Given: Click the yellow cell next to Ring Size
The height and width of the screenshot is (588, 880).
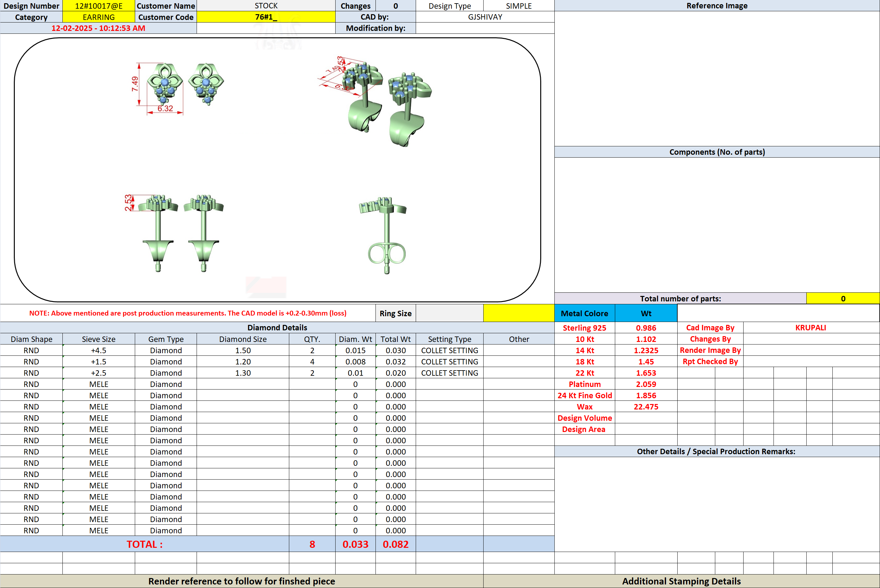Looking at the screenshot, I should 519,313.
